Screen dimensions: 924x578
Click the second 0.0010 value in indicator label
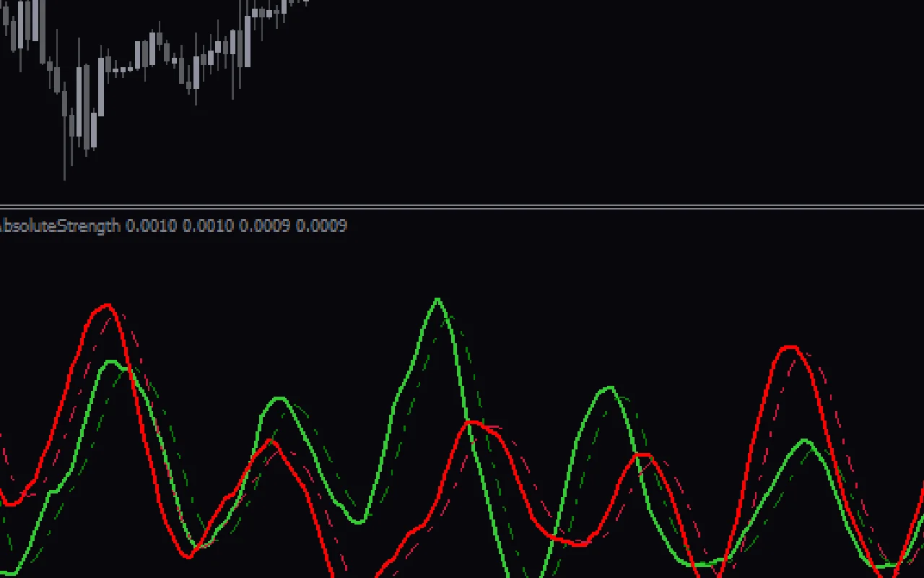pos(208,226)
